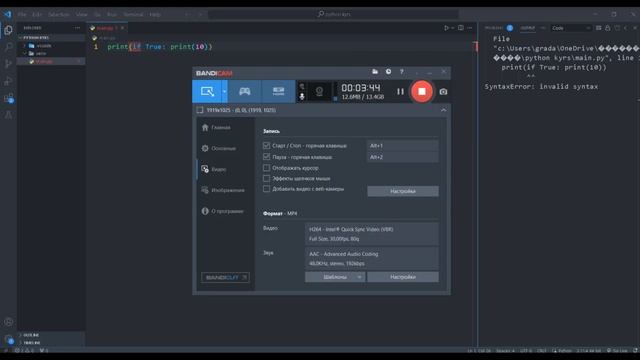This screenshot has width=640, height=360.
Task: Open the Code output channel dropdown
Action: [x=571, y=28]
